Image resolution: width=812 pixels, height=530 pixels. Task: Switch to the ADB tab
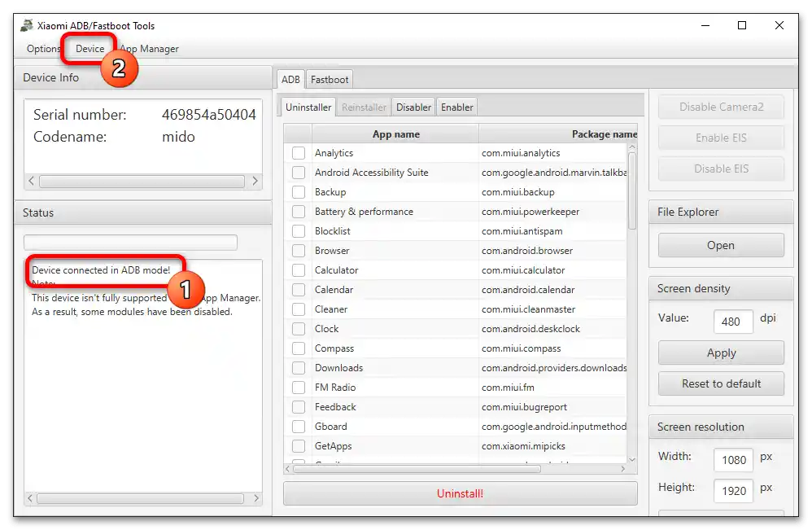click(x=290, y=80)
